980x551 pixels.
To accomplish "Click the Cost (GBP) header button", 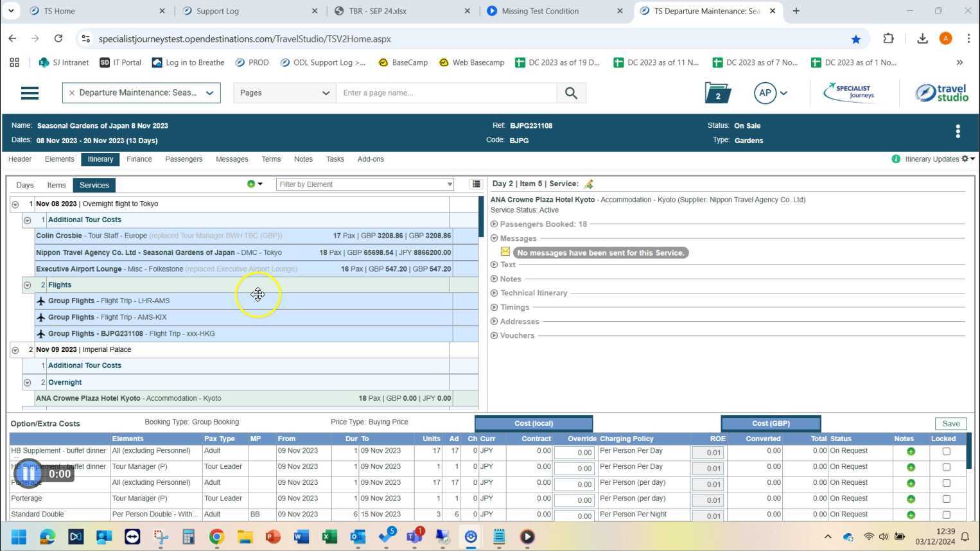I will pos(771,424).
